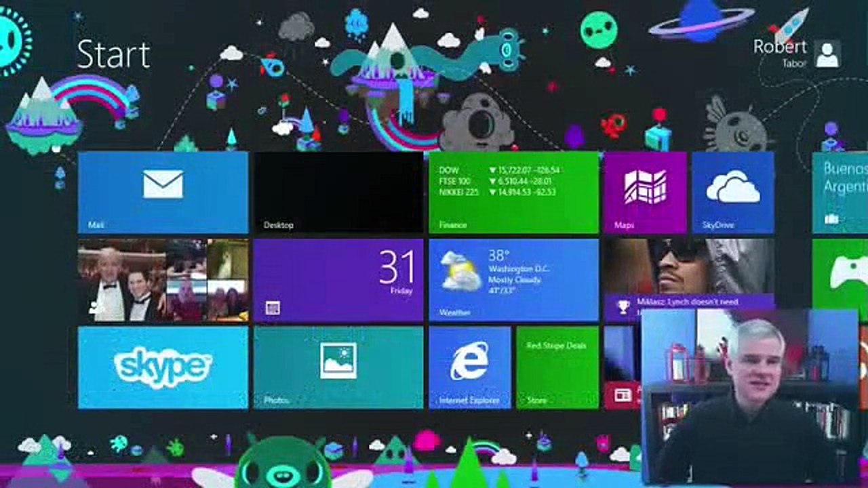Launch the Skype tile
Viewport: 868px width, 488px height.
click(163, 367)
